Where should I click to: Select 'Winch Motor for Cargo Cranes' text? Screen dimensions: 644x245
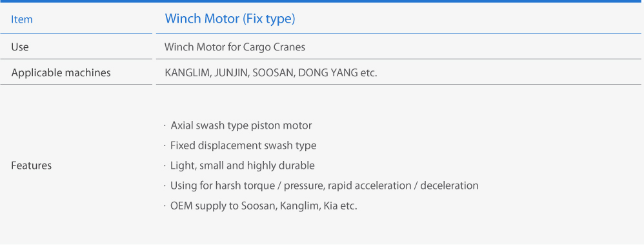(235, 47)
